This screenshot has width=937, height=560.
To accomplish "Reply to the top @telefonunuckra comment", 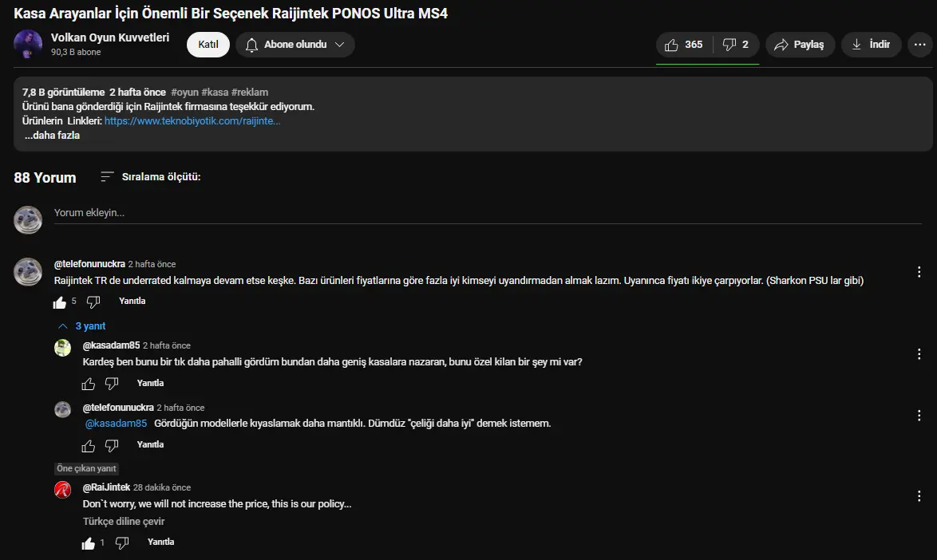I will click(132, 301).
